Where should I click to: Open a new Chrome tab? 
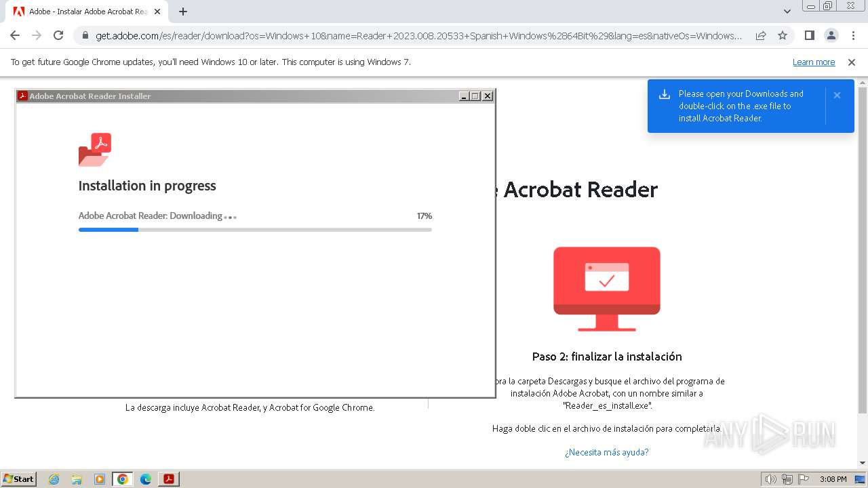(183, 12)
